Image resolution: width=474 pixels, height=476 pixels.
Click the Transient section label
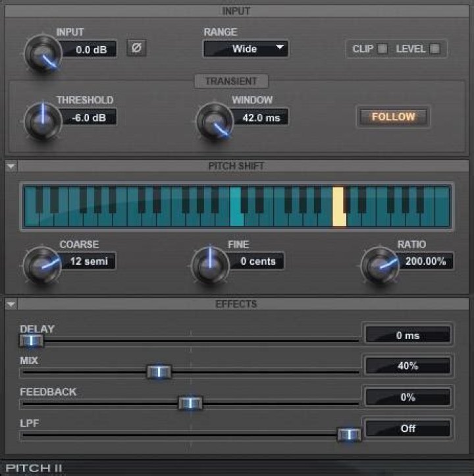(x=231, y=81)
